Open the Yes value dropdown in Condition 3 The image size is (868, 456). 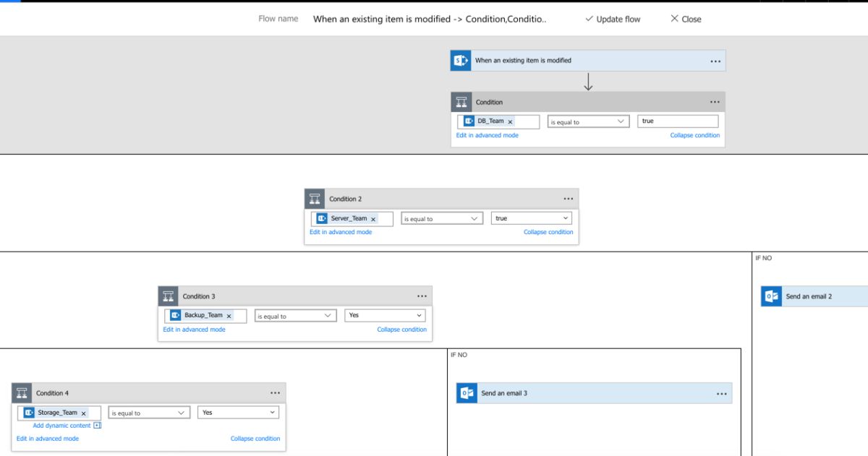[385, 316]
